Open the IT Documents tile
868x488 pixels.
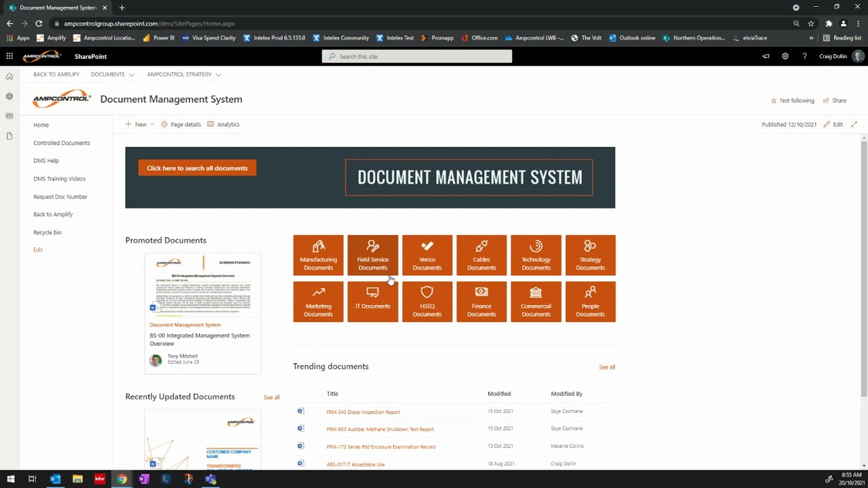click(x=372, y=302)
